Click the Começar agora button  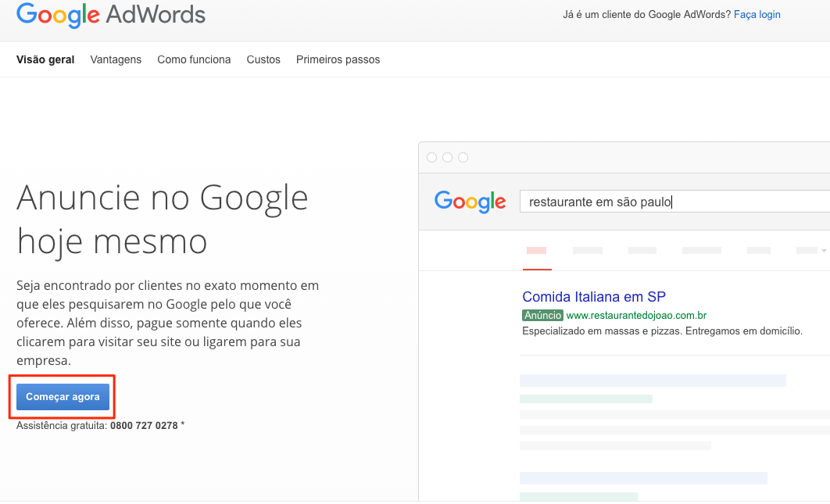tap(63, 397)
